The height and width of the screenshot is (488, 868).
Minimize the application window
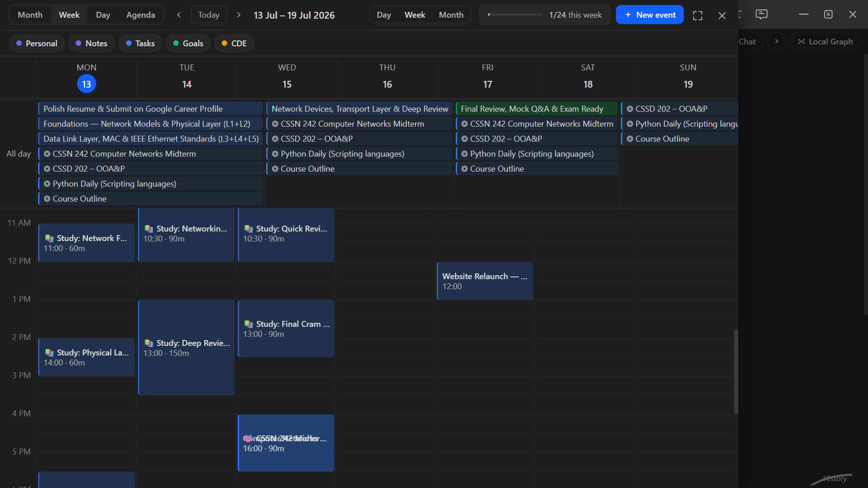804,14
